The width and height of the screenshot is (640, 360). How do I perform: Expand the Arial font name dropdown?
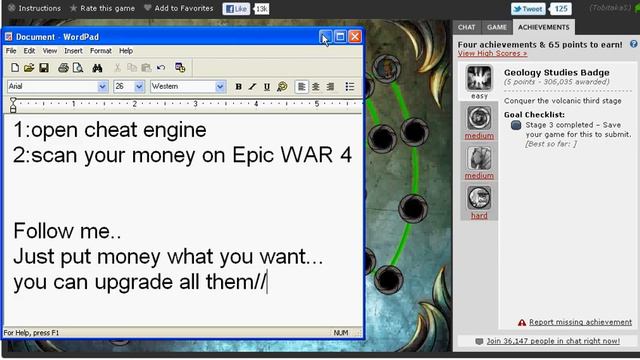(x=102, y=87)
